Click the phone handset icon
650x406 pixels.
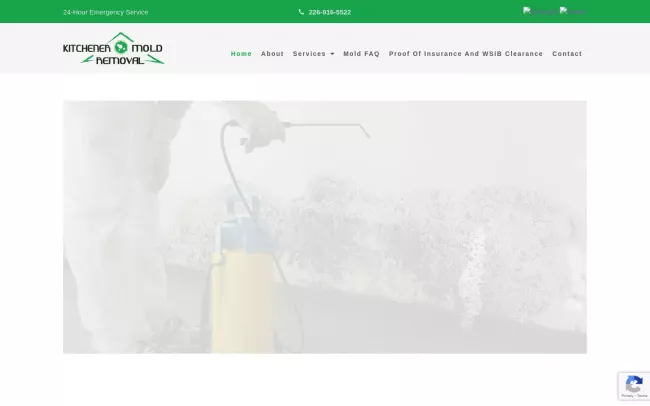pos(301,12)
